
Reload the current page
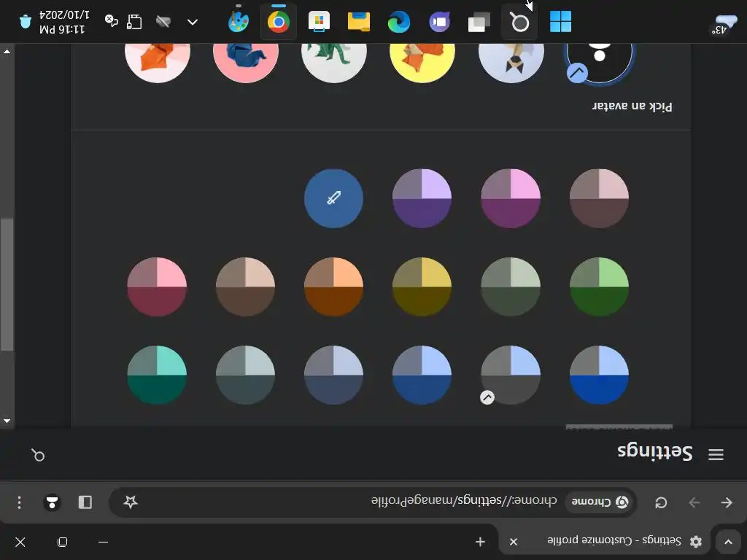click(x=661, y=502)
